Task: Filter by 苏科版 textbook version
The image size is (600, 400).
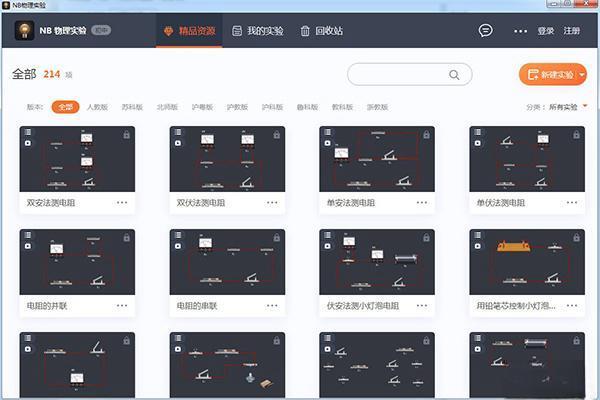Action: tap(132, 106)
